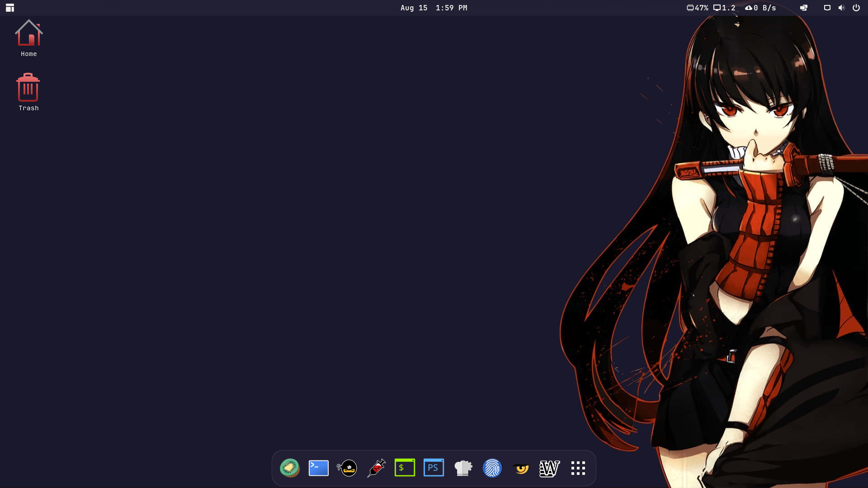Click the memory indicator showing 1.2
Image resolution: width=868 pixels, height=488 pixels.
pos(723,8)
